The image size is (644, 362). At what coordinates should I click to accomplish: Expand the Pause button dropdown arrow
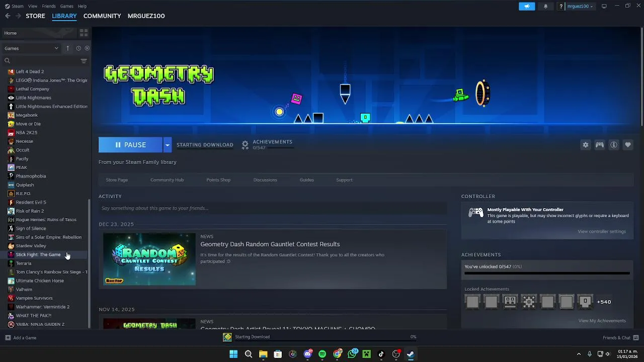(167, 145)
